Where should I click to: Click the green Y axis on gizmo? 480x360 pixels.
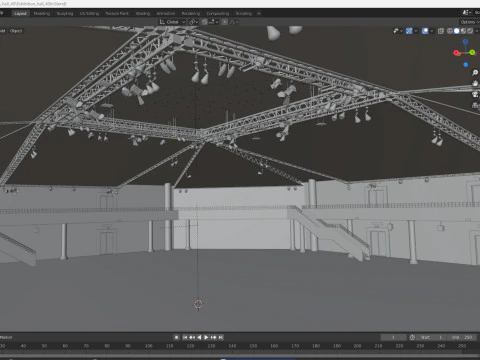472,52
